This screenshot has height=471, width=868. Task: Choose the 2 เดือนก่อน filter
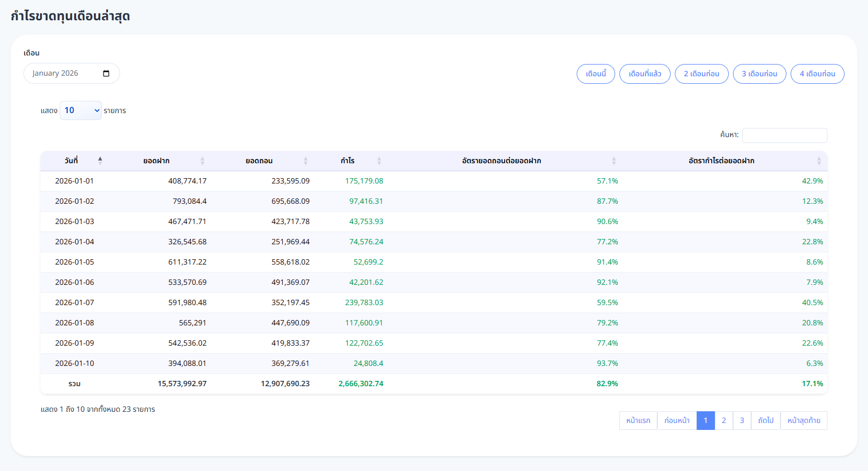coord(701,74)
